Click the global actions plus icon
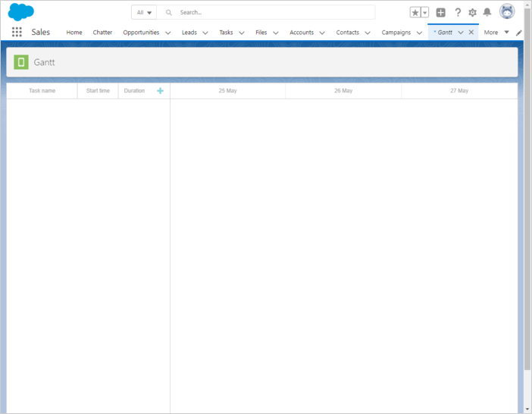This screenshot has width=532, height=414. (x=441, y=12)
